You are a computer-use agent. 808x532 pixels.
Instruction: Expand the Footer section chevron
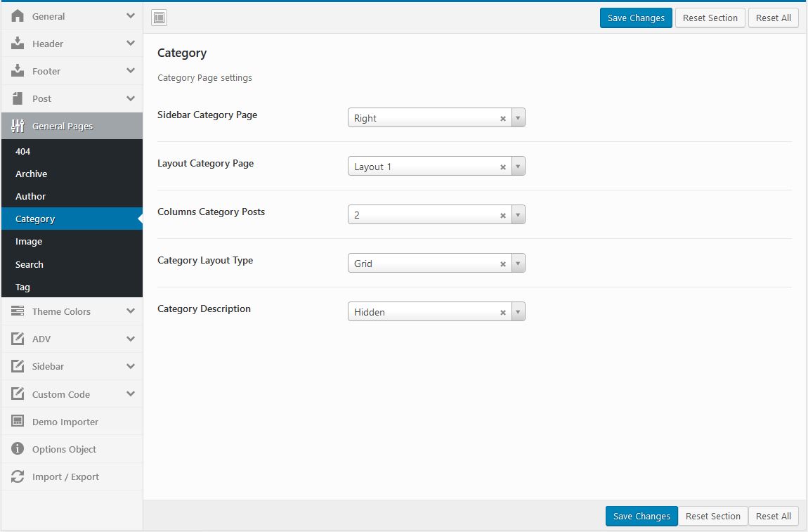[x=131, y=71]
